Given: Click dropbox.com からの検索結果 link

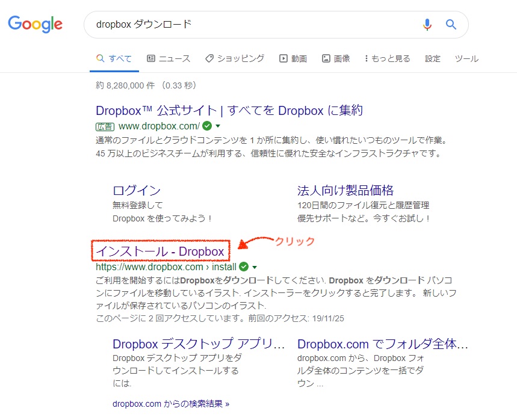Looking at the screenshot, I should [171, 404].
